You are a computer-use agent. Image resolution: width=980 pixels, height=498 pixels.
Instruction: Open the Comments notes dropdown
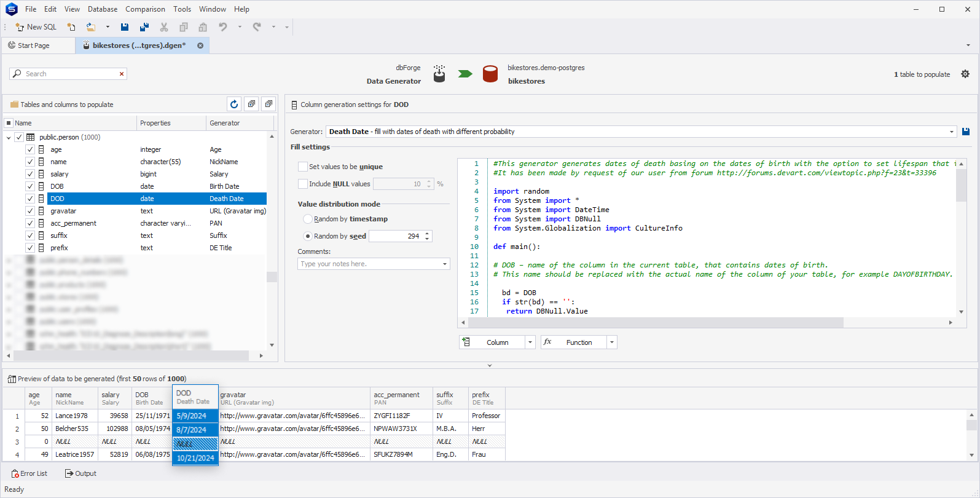click(445, 264)
